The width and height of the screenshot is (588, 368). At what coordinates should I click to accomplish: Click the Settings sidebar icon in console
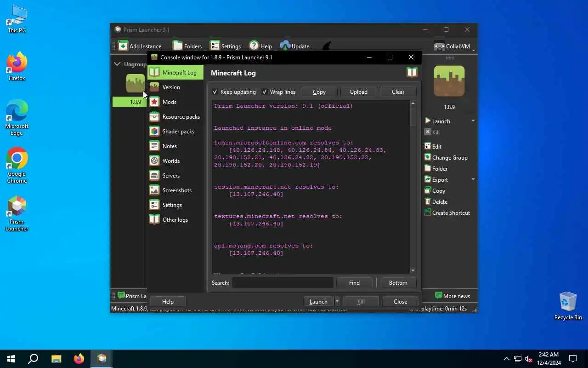click(x=154, y=205)
